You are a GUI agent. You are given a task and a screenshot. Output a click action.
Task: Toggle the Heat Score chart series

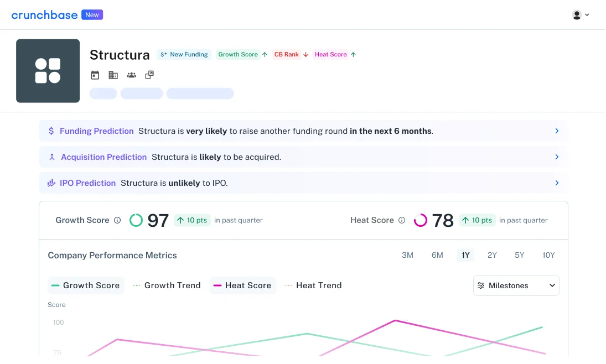tap(243, 285)
